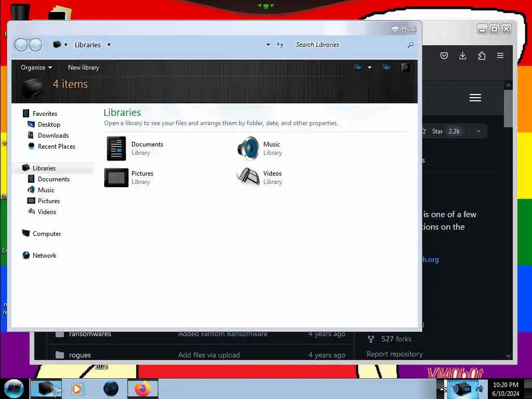This screenshot has width=532, height=399.
Task: Click the Firefox extensions puzzle icon
Action: (x=482, y=56)
